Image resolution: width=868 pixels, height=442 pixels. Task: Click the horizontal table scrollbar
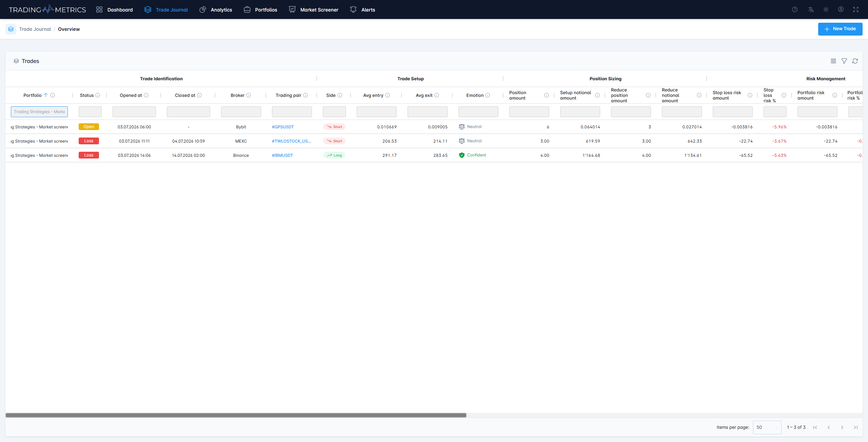[236, 415]
